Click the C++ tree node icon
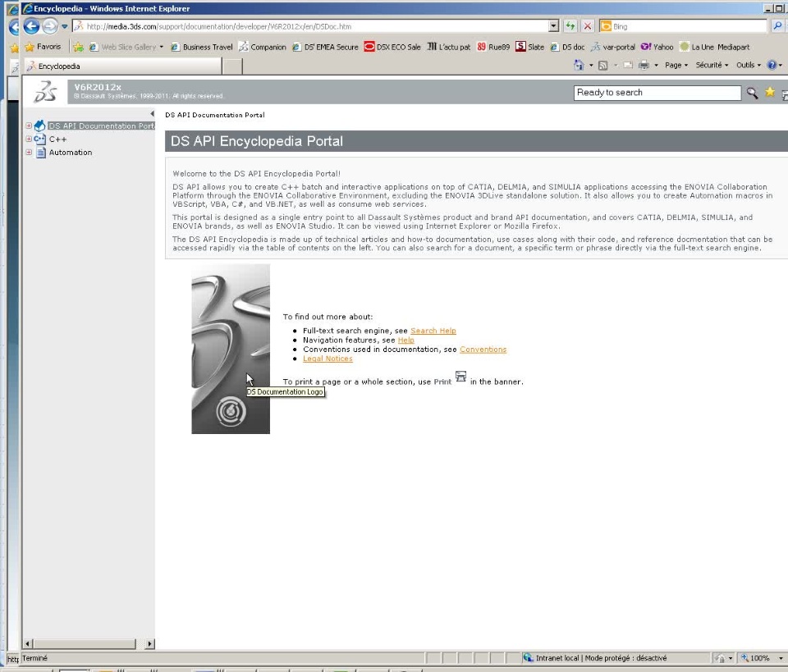Viewport: 788px width, 672px height. point(39,139)
